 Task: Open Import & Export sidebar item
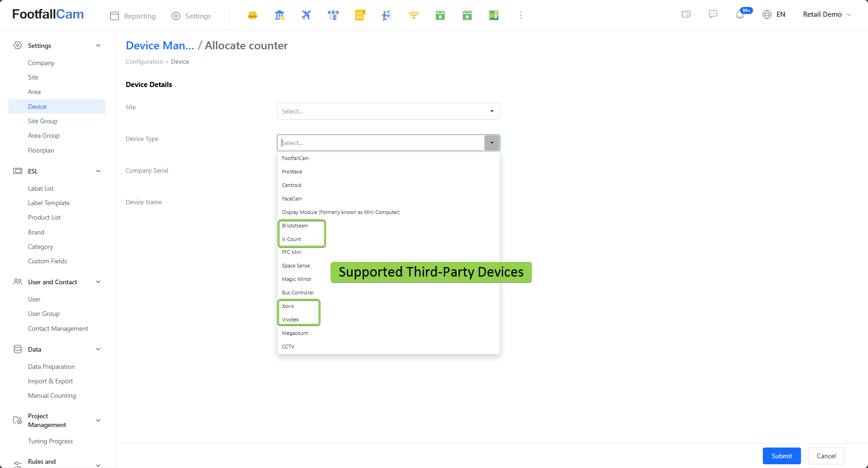pyautogui.click(x=50, y=381)
